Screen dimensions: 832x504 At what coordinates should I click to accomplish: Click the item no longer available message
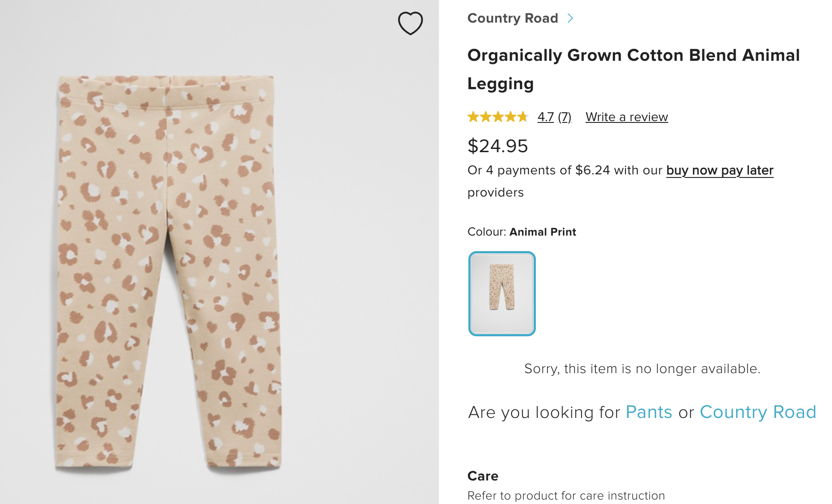[642, 369]
